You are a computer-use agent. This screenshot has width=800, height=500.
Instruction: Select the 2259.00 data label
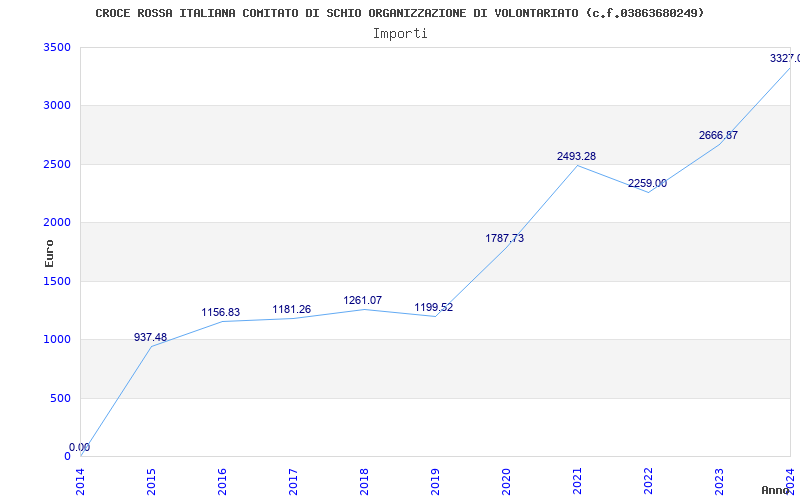click(x=647, y=184)
